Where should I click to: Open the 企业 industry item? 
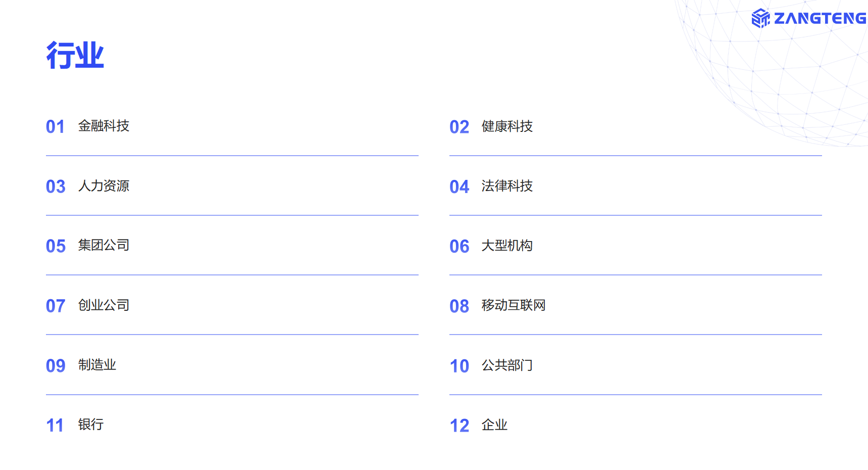click(x=494, y=425)
